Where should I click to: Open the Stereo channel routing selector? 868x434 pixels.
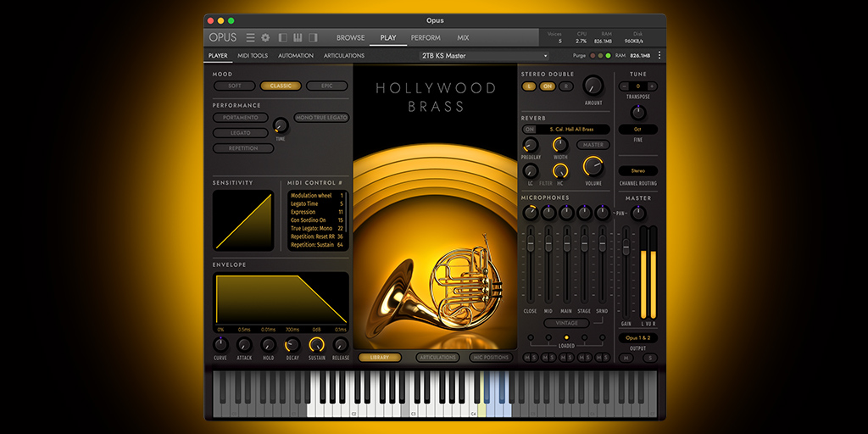click(x=638, y=171)
